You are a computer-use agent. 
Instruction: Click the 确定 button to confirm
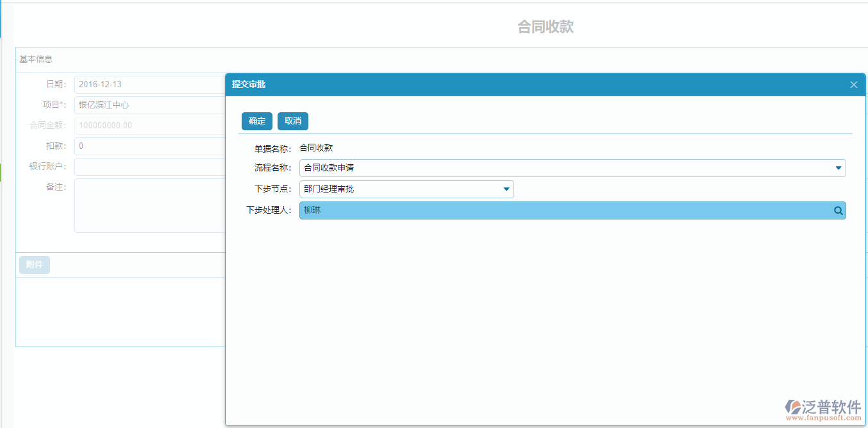tap(256, 121)
